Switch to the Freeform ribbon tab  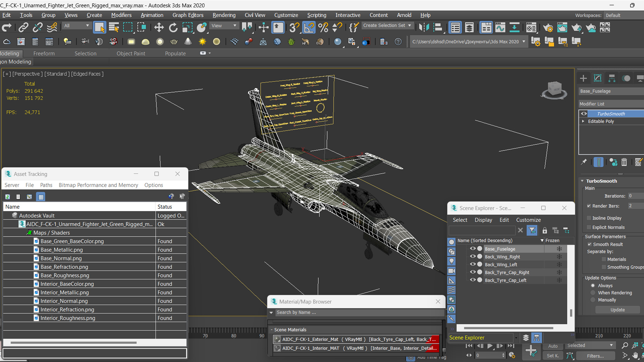(x=44, y=53)
